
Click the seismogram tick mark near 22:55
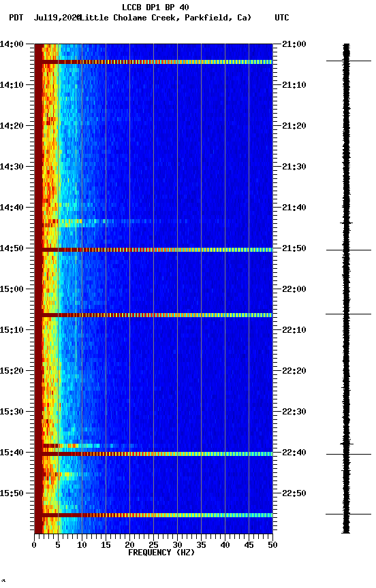(x=349, y=514)
